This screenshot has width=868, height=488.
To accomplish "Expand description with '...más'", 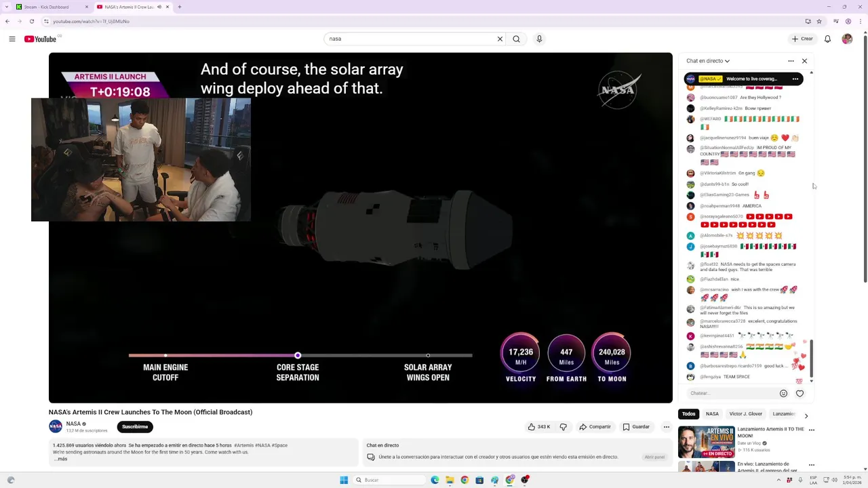I will click(x=60, y=459).
